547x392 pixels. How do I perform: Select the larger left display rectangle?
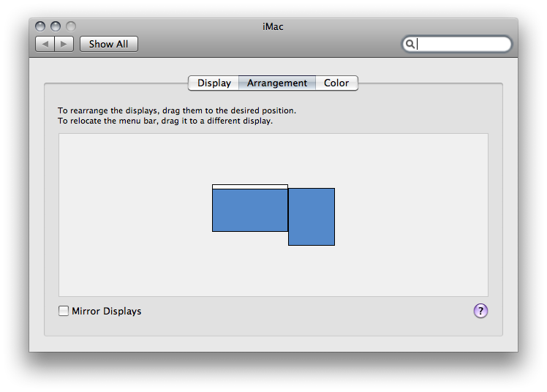(250, 210)
